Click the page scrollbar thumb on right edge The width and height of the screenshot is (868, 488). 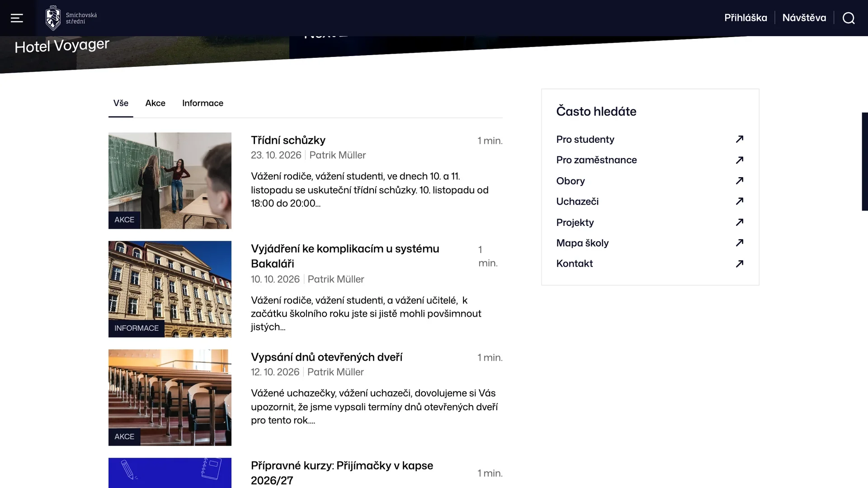[865, 161]
